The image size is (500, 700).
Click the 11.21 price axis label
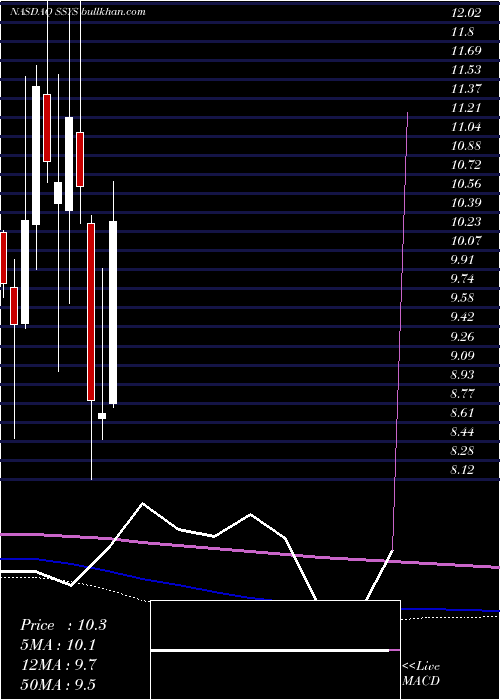(x=466, y=108)
